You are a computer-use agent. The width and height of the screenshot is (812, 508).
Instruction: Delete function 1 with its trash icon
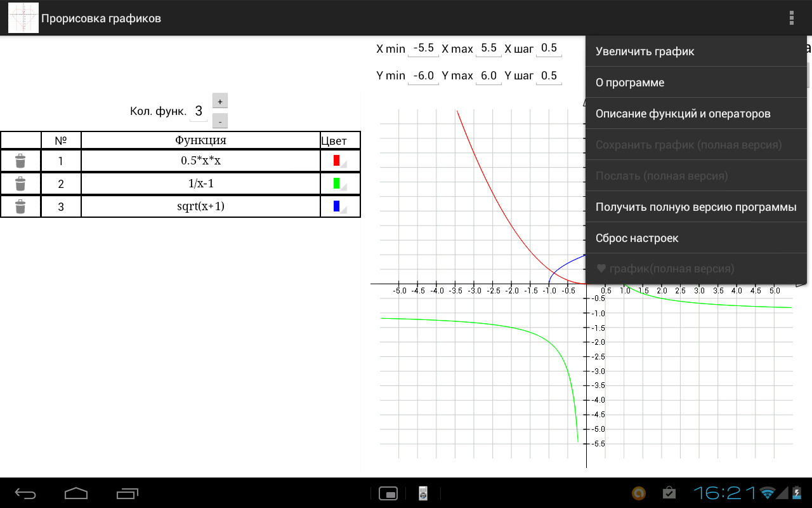pyautogui.click(x=20, y=161)
